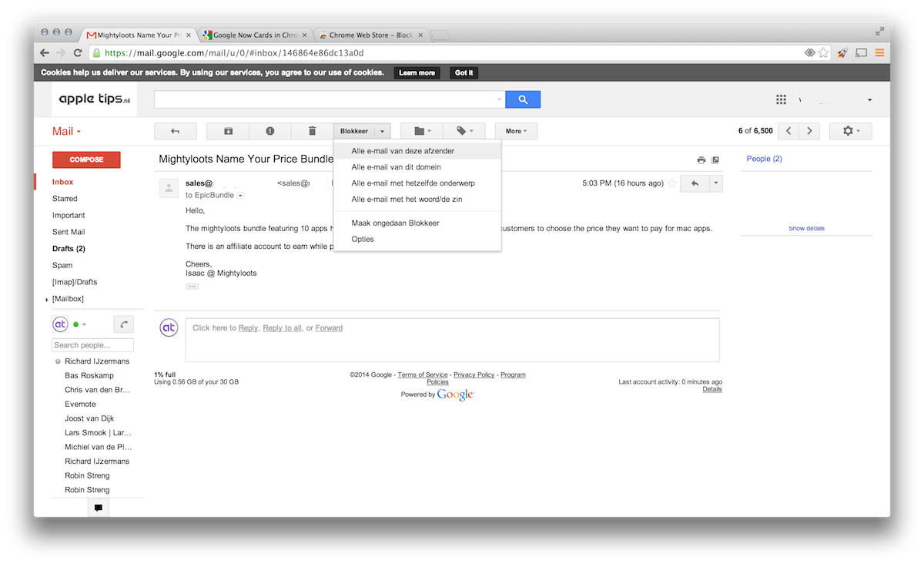Click the Blokkeer button
Viewport: 924px width, 564px height.
point(354,131)
